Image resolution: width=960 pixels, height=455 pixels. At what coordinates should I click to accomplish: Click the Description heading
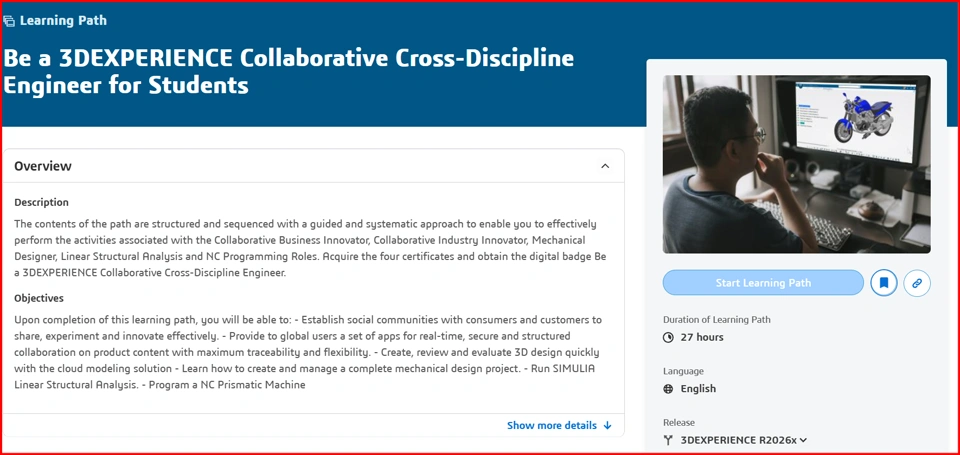[42, 203]
